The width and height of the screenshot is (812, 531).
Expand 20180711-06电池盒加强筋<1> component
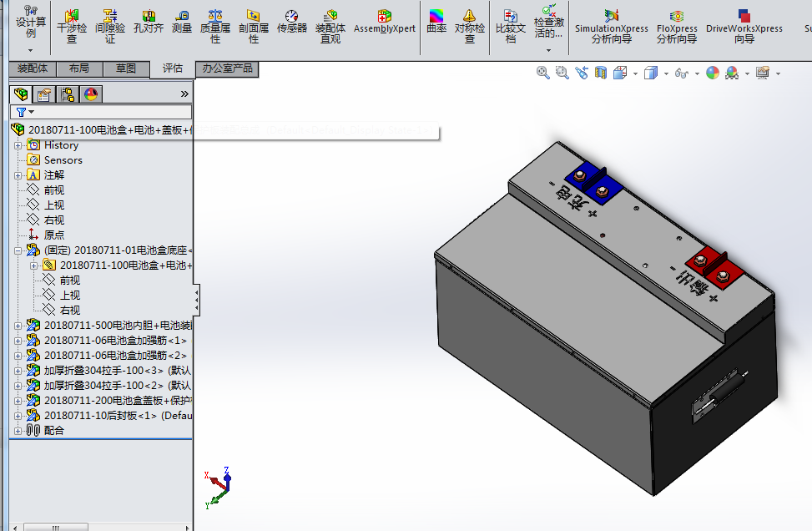(x=18, y=341)
